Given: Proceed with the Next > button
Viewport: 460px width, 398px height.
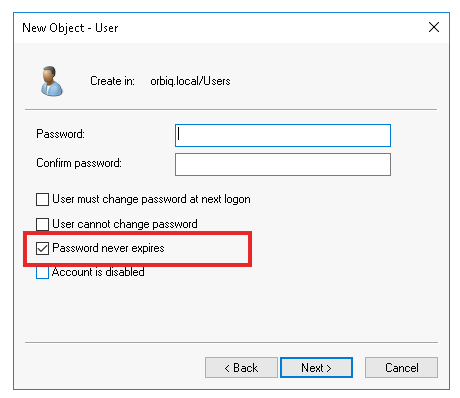Looking at the screenshot, I should point(316,368).
